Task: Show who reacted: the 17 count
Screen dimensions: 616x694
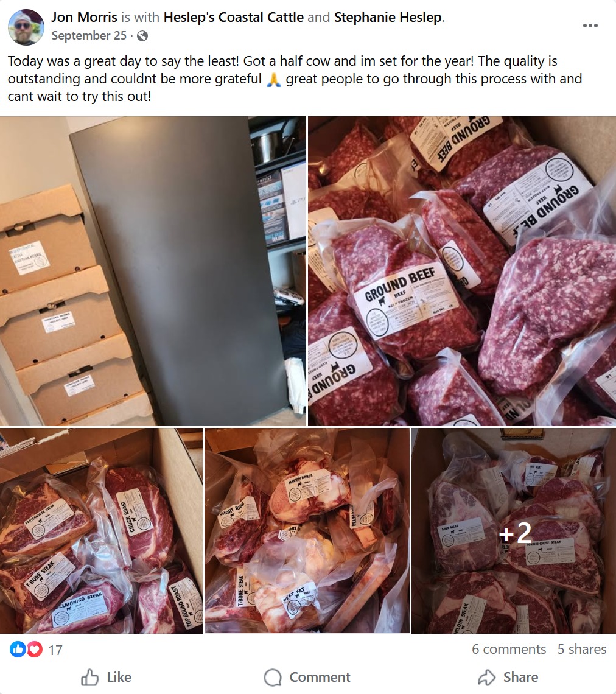Action: pos(55,650)
